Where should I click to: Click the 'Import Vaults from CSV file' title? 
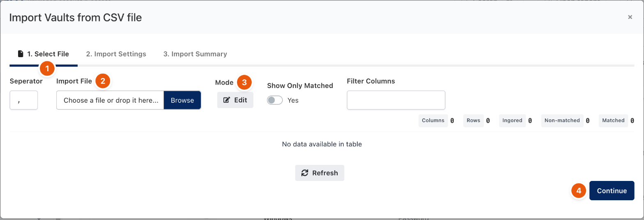pyautogui.click(x=76, y=17)
